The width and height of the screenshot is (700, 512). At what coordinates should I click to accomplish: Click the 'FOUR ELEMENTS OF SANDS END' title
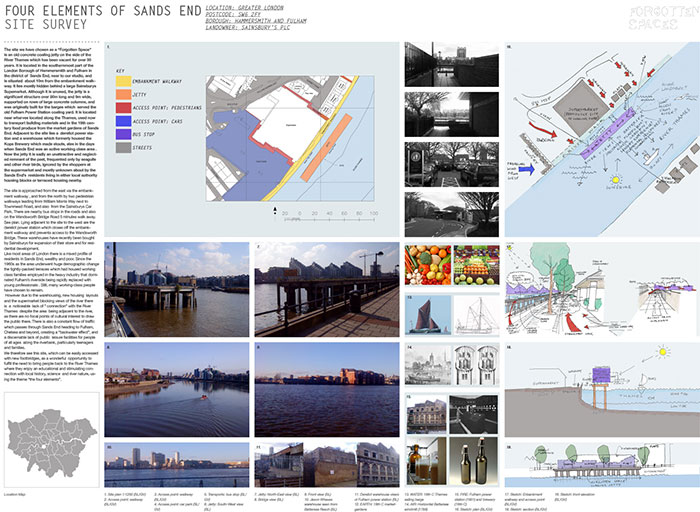point(103,11)
